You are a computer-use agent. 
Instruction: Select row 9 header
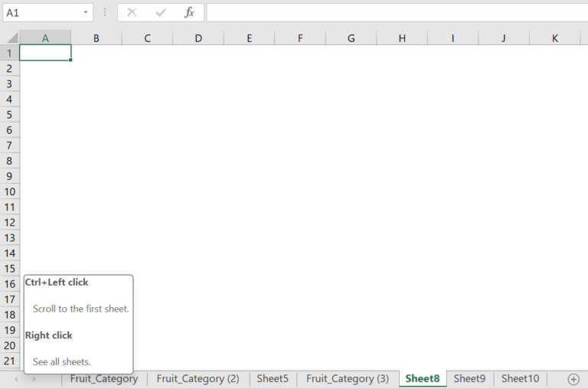pos(10,176)
